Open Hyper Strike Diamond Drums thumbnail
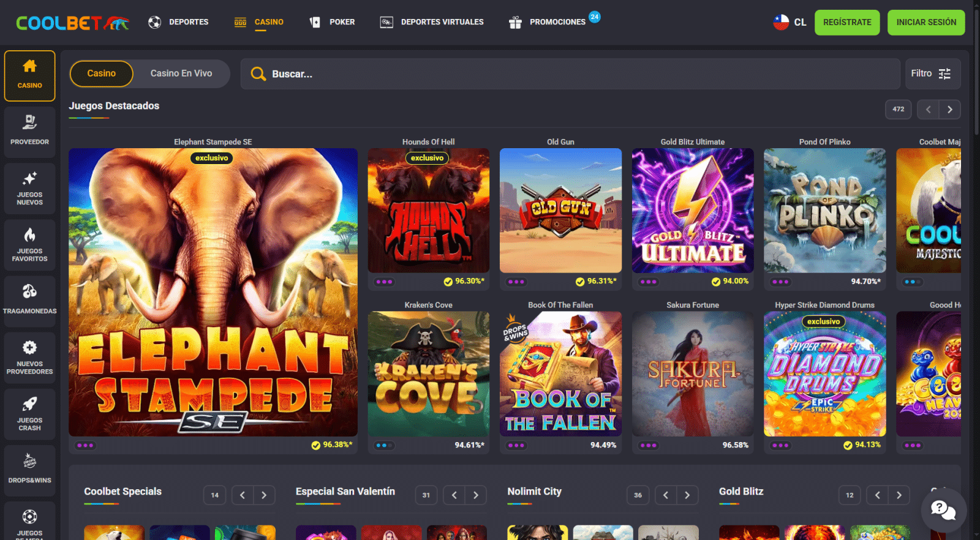980x540 pixels. point(825,374)
